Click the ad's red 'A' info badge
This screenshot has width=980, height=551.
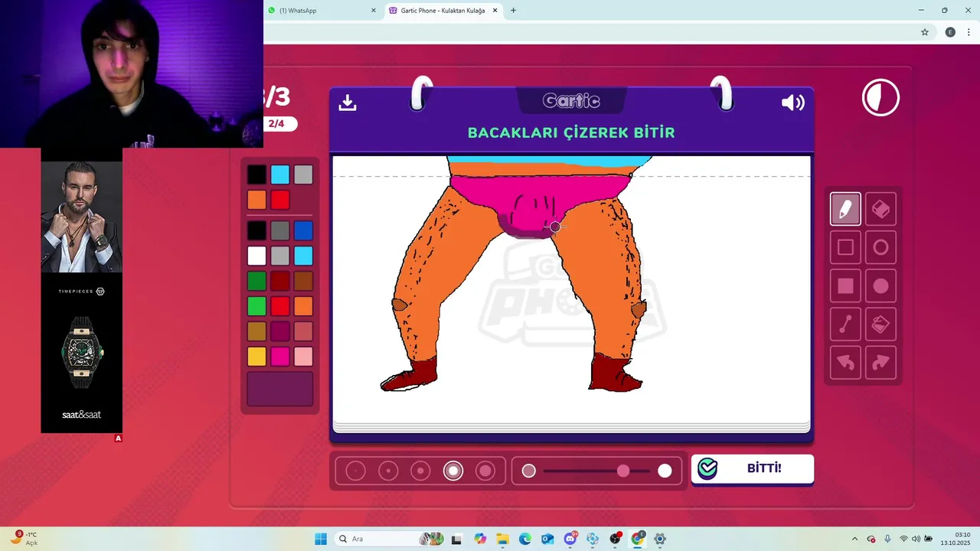coord(118,439)
